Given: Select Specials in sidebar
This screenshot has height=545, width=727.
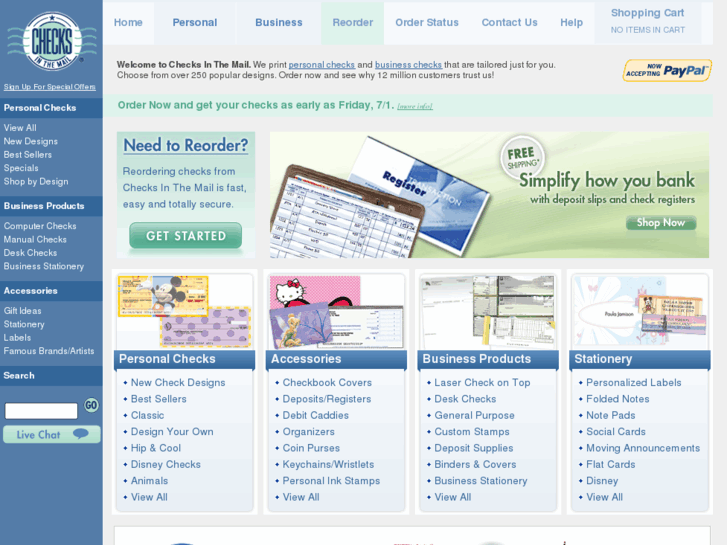Looking at the screenshot, I should tap(21, 168).
